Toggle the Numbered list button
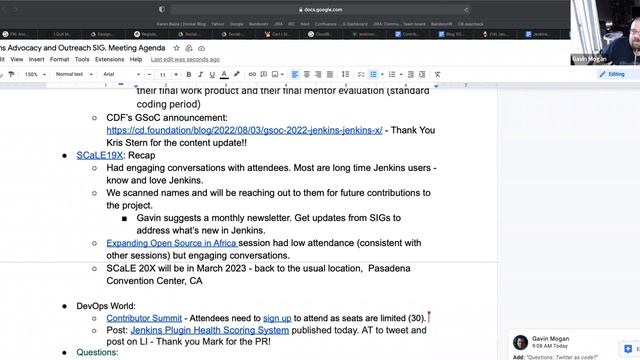The width and height of the screenshot is (640, 360). coord(392,74)
